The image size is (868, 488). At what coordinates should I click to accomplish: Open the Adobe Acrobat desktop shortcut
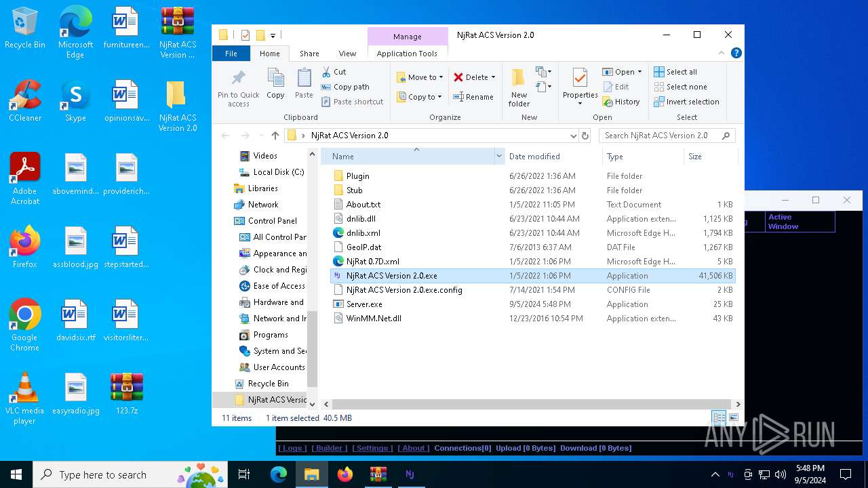click(25, 178)
